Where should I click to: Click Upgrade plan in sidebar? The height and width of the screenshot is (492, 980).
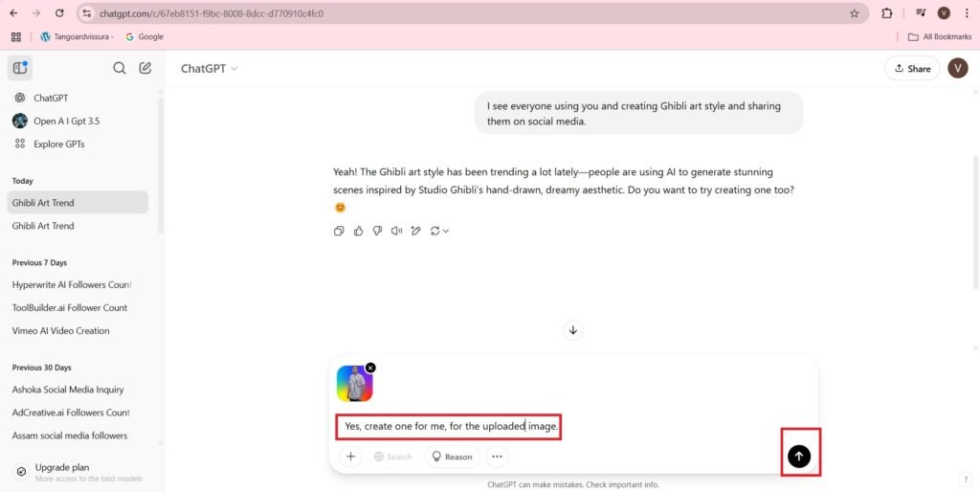click(78, 472)
